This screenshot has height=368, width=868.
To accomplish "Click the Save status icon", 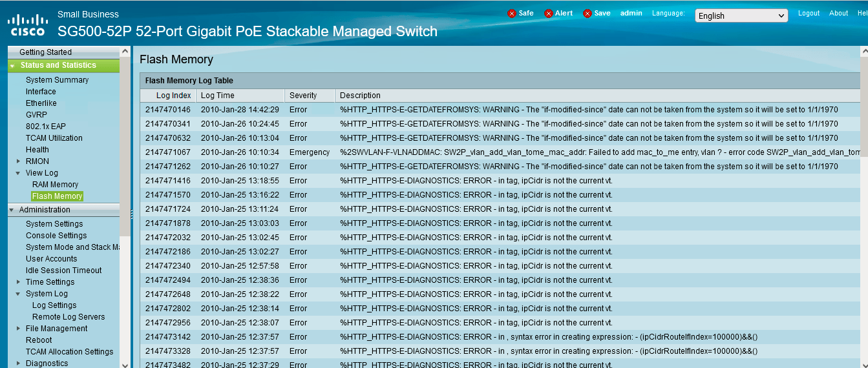I will click(587, 14).
